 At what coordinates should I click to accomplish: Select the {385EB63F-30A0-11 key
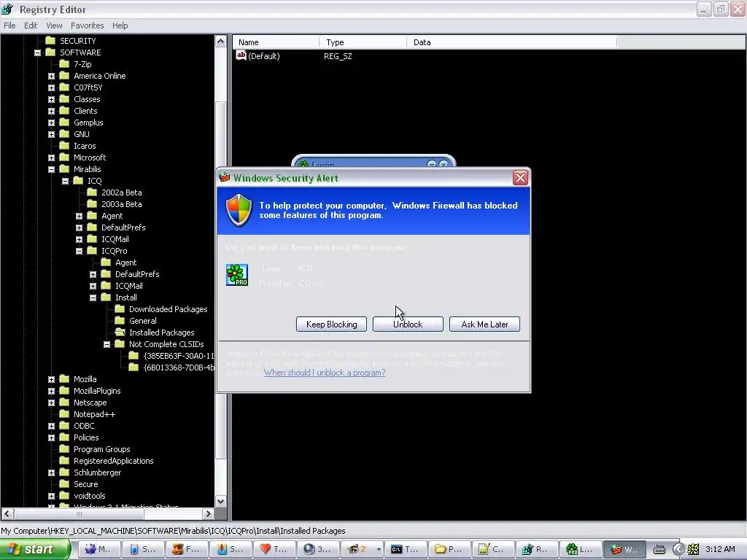pyautogui.click(x=179, y=356)
